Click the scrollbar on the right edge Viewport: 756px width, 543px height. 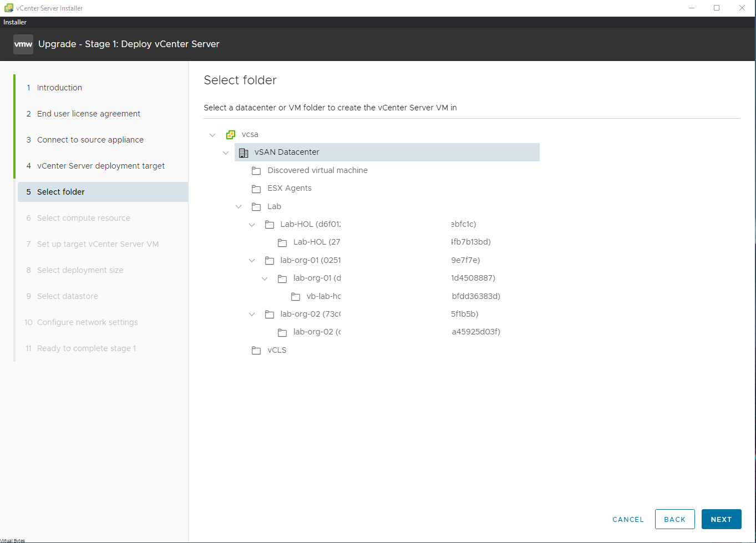tap(753, 277)
